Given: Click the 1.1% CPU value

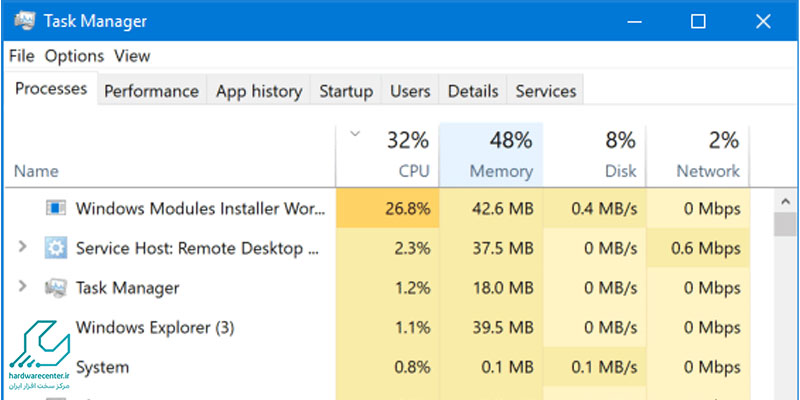Looking at the screenshot, I should [x=412, y=328].
